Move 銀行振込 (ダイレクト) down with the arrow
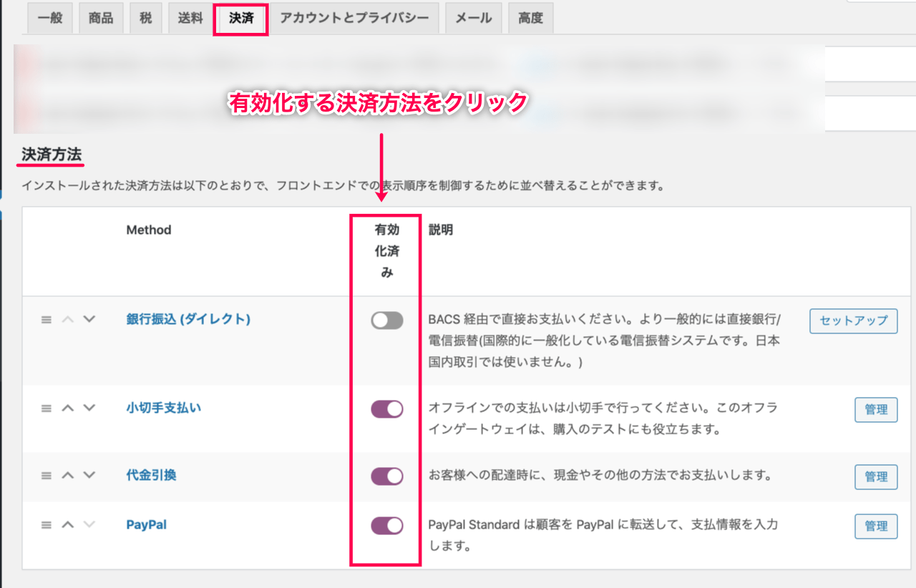The image size is (916, 588). coord(89,320)
